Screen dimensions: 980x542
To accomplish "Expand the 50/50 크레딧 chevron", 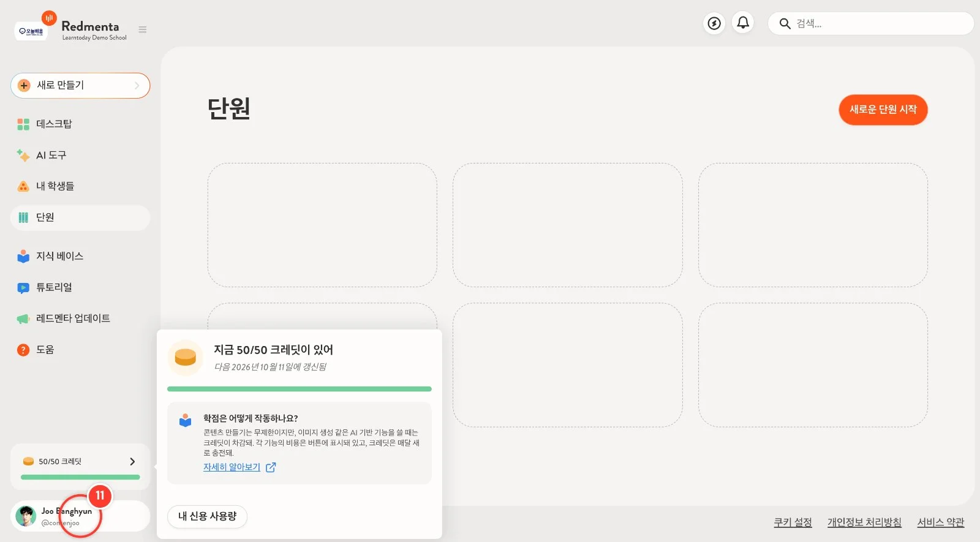I will 132,462.
